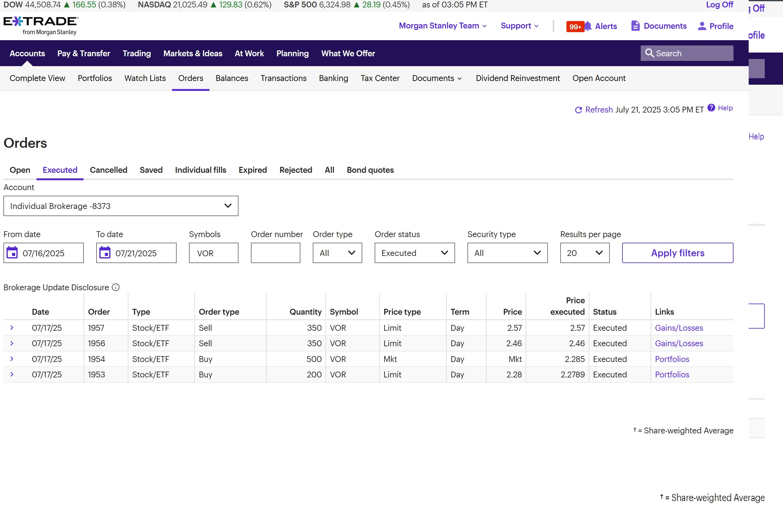Click the Alerts bell icon
The width and height of the screenshot is (783, 532).
coord(587,26)
